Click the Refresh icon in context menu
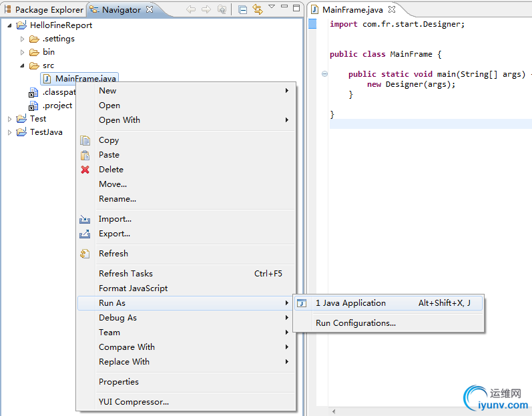Screen dimensions: 532x416 coord(85,254)
